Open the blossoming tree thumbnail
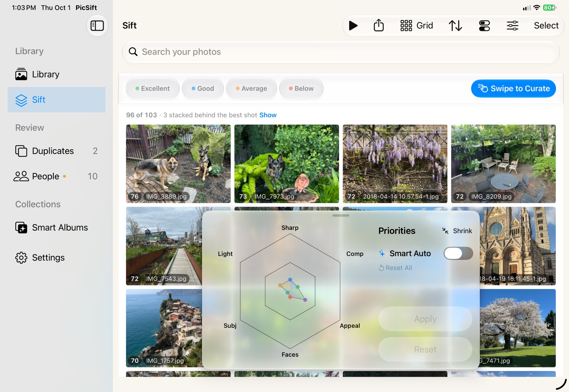This screenshot has height=392, width=569. [x=518, y=328]
